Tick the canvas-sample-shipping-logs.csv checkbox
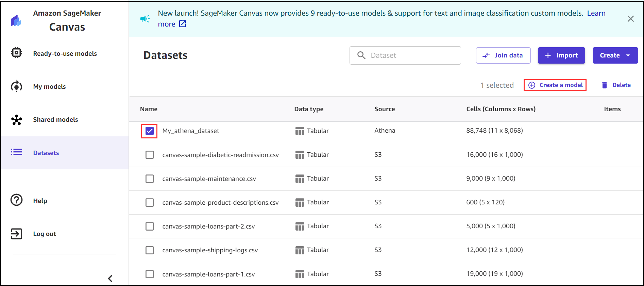The width and height of the screenshot is (644, 286). click(150, 250)
